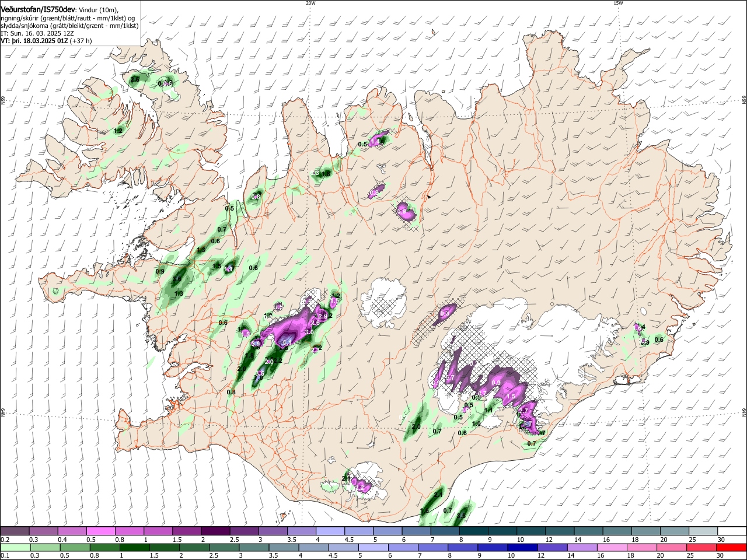Click the pale green swatch after 0.1, lower legend

tap(15, 547)
